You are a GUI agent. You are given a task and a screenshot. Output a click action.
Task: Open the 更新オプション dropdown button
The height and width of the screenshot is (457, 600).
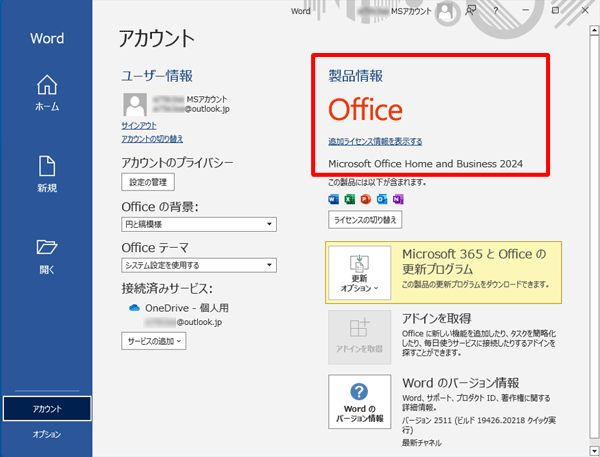click(x=359, y=273)
